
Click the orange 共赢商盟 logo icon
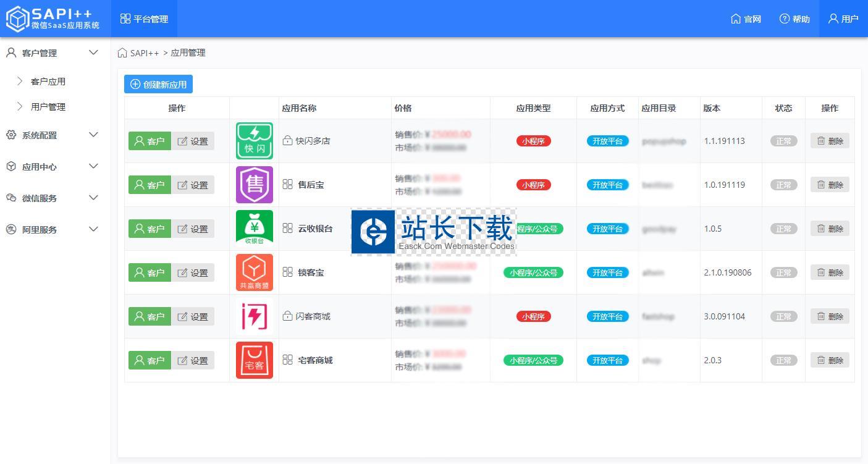pyautogui.click(x=254, y=272)
